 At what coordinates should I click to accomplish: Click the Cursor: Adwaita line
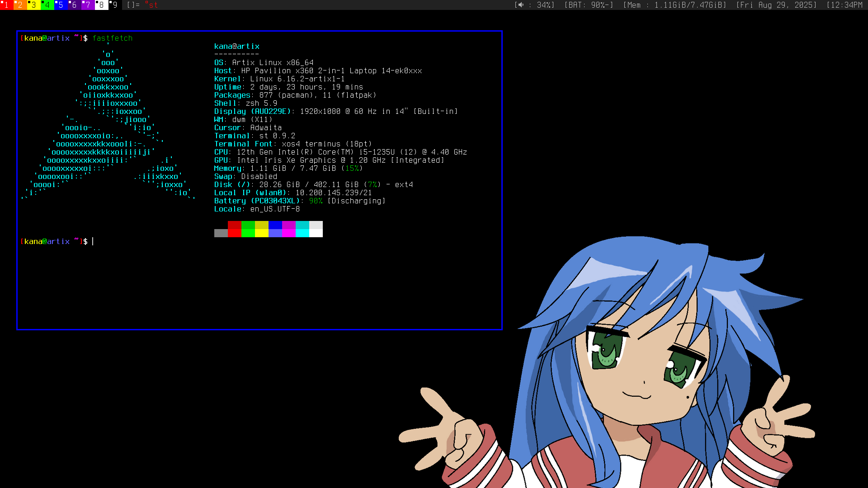click(248, 128)
